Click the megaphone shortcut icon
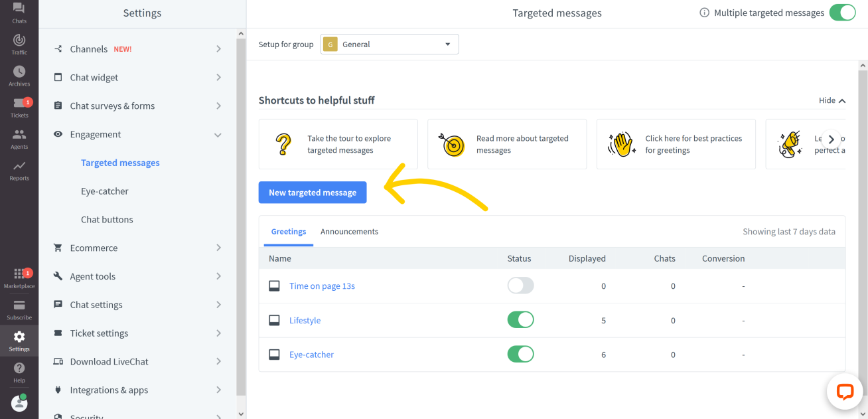Viewport: 868px width, 419px height. tap(790, 144)
